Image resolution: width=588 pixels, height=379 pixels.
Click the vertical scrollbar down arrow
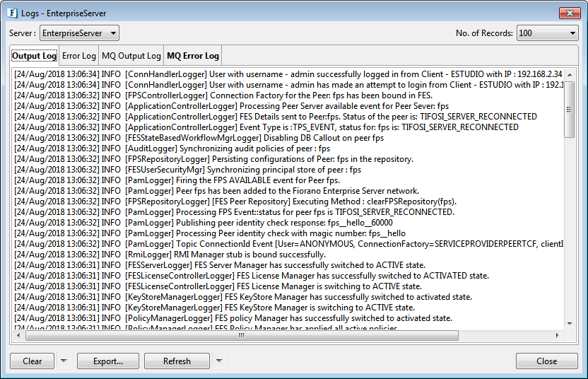tap(569, 324)
